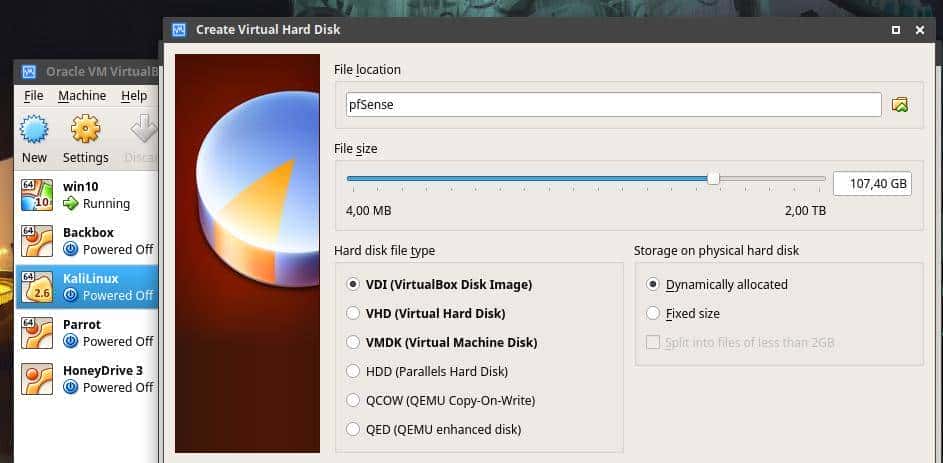The height and width of the screenshot is (463, 943).
Task: Open Settings via the gear icon
Action: tap(85, 130)
